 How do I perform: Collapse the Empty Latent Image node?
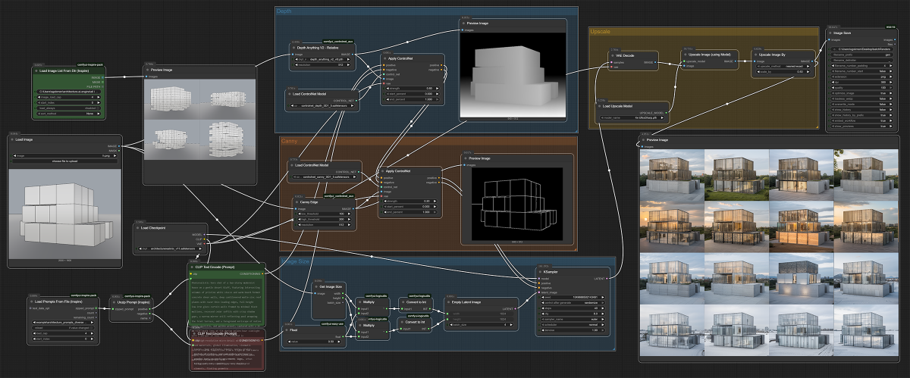(x=448, y=301)
